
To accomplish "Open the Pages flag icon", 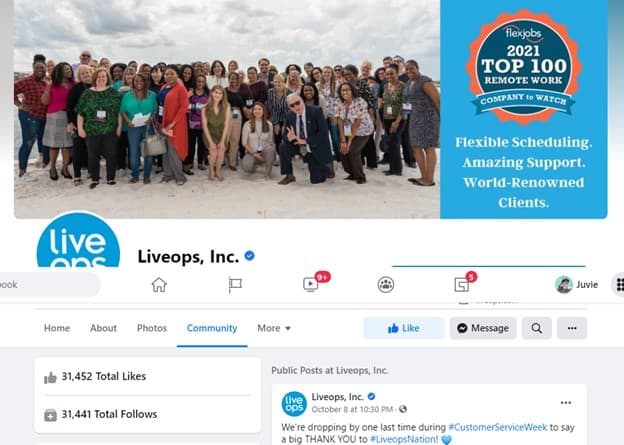I will point(235,285).
